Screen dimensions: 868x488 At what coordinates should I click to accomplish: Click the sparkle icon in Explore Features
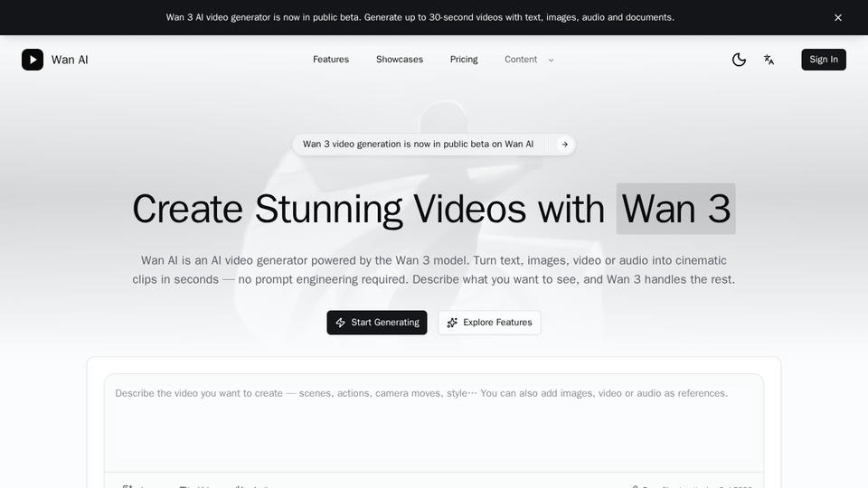point(452,323)
